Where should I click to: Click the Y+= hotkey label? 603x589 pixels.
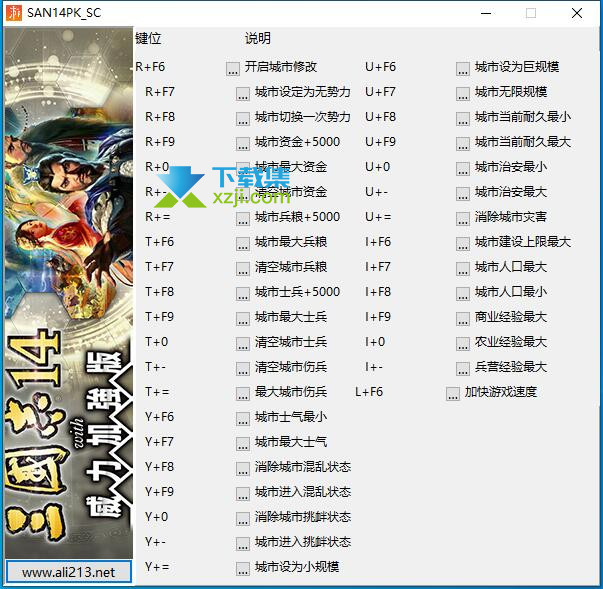click(157, 567)
